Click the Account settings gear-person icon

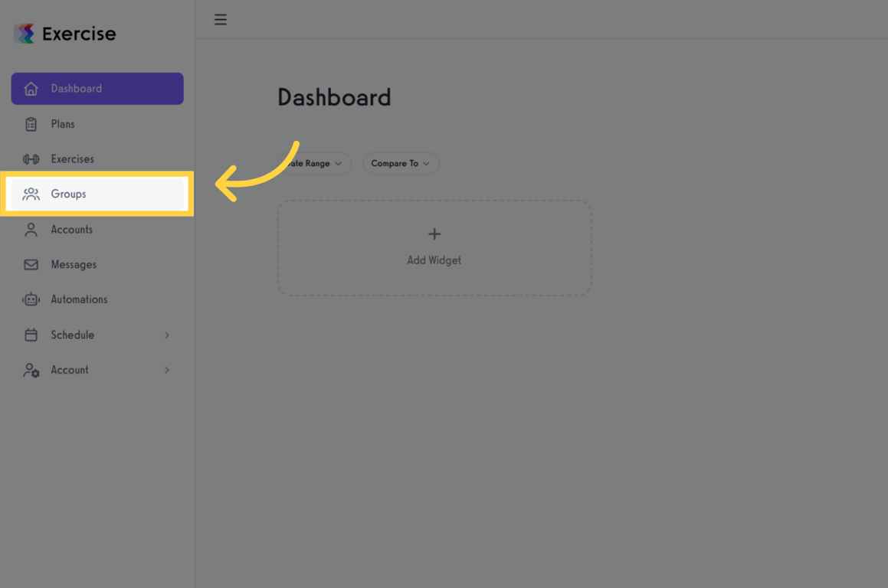(x=31, y=370)
